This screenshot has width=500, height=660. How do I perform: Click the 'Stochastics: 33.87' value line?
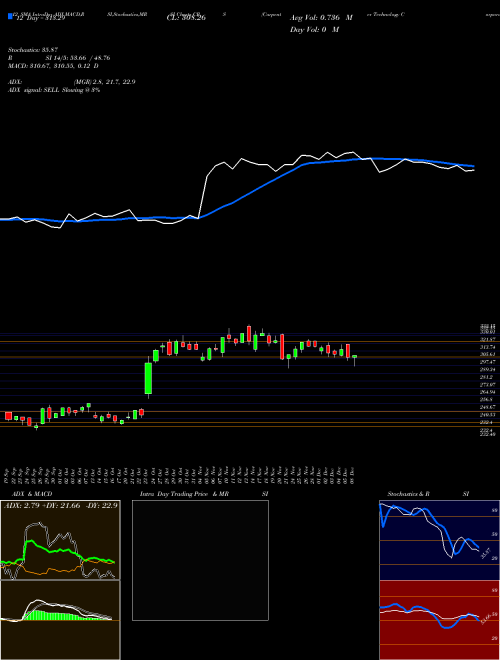[x=32, y=50]
